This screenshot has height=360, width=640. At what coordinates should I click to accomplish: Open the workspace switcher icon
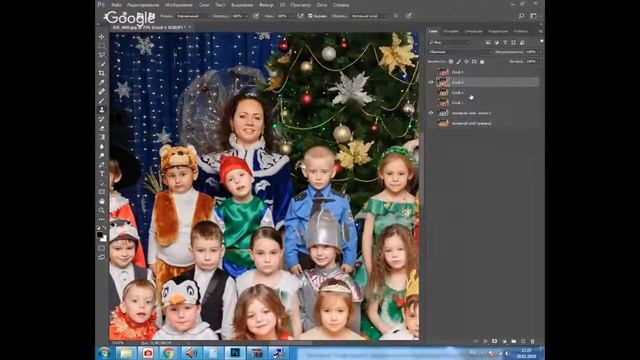point(533,16)
